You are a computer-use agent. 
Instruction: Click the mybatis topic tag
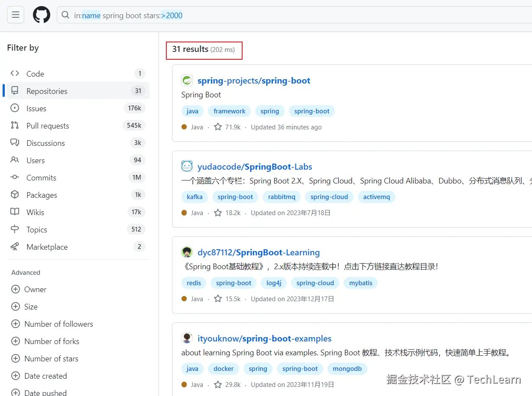tap(361, 283)
